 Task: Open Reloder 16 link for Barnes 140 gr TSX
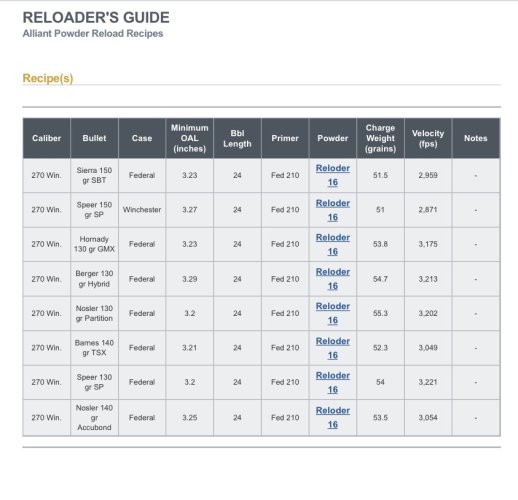(333, 348)
